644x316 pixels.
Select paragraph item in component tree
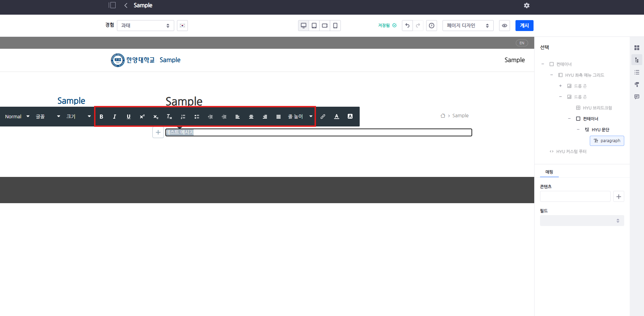click(x=607, y=141)
